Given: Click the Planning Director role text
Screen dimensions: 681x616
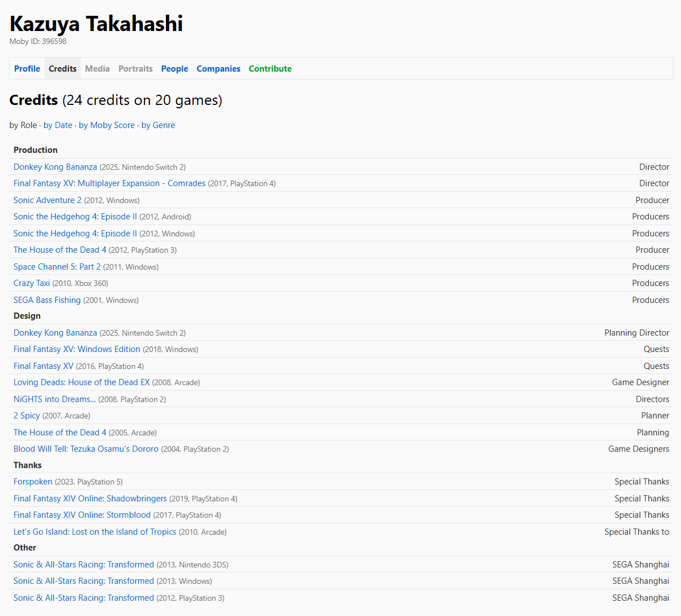Looking at the screenshot, I should coord(637,333).
